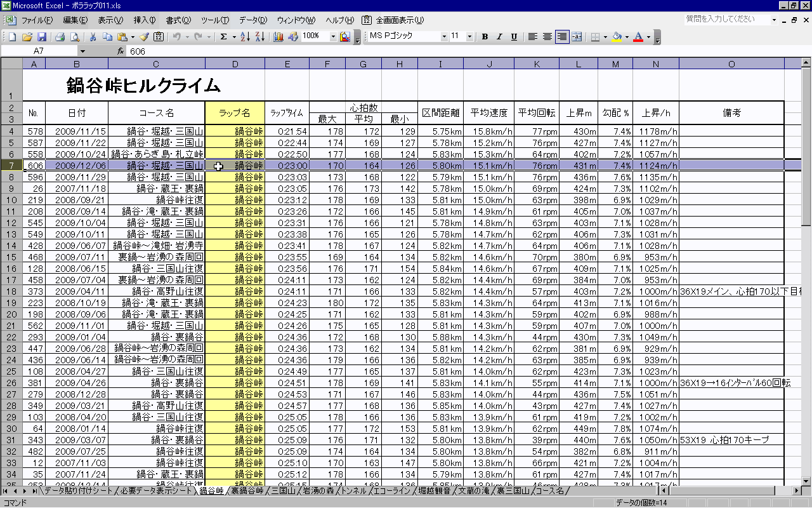The image size is (812, 508).
Task: Select column D header
Action: tap(235, 63)
